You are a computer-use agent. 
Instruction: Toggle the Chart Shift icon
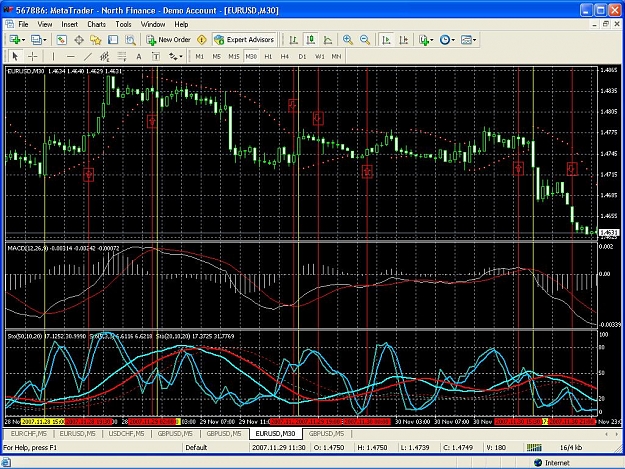point(403,40)
